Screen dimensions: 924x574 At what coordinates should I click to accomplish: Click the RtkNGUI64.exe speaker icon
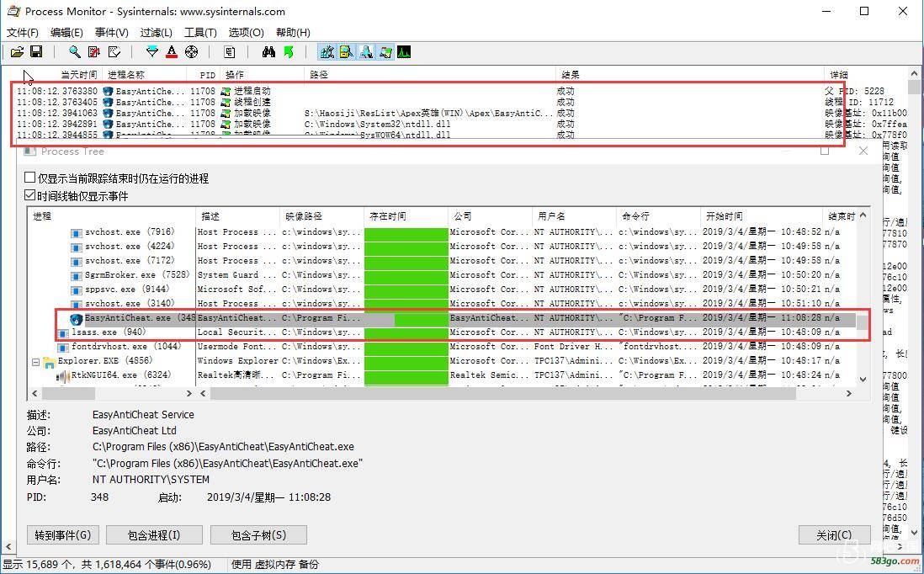click(63, 375)
